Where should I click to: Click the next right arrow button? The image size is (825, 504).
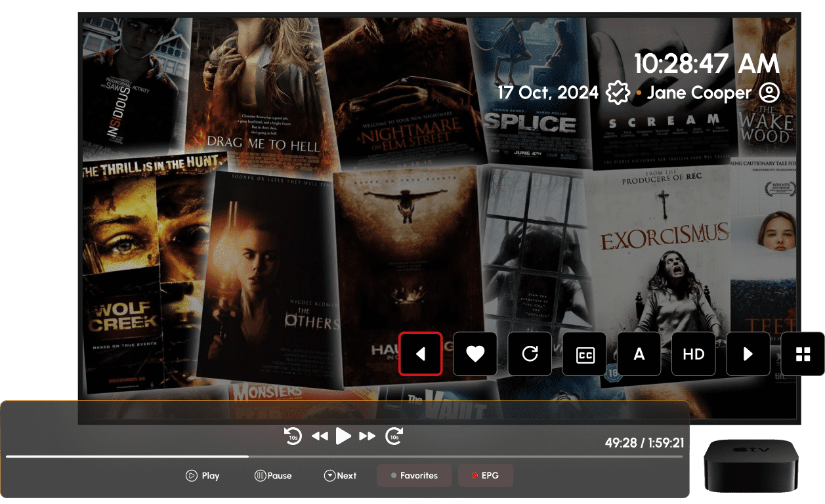748,354
